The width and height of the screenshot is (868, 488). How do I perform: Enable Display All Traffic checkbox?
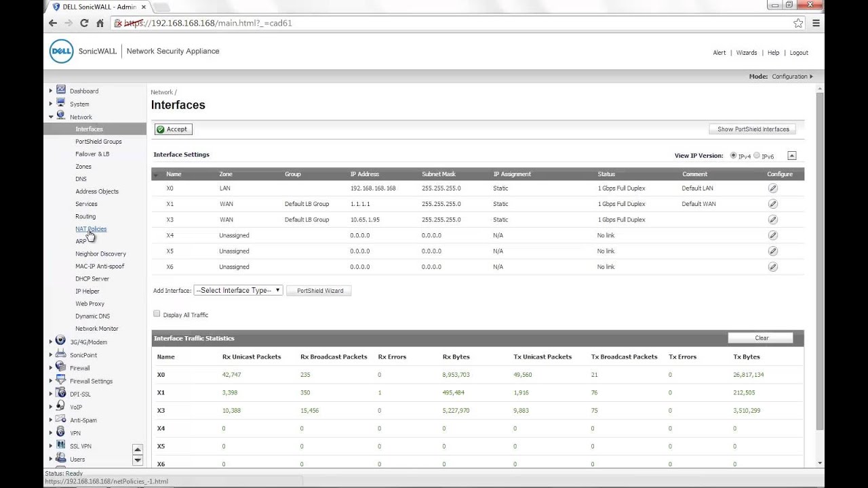157,314
